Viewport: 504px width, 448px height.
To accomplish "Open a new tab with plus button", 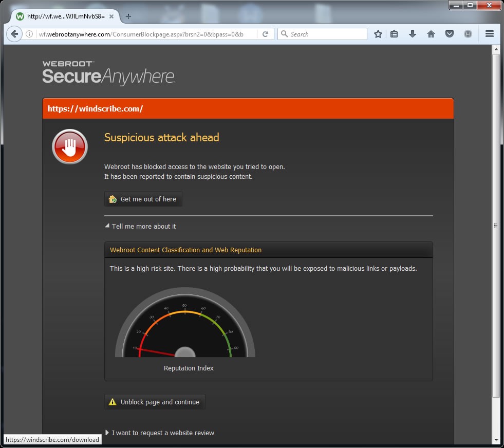I will coord(128,16).
